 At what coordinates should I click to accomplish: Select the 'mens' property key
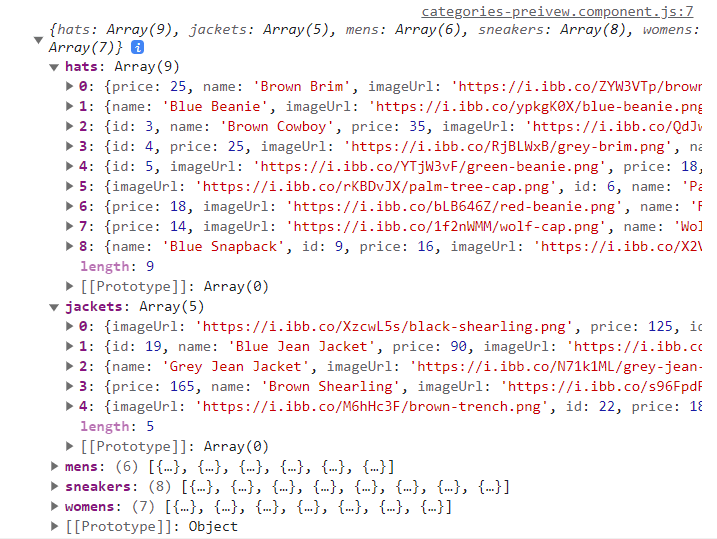pyautogui.click(x=81, y=466)
